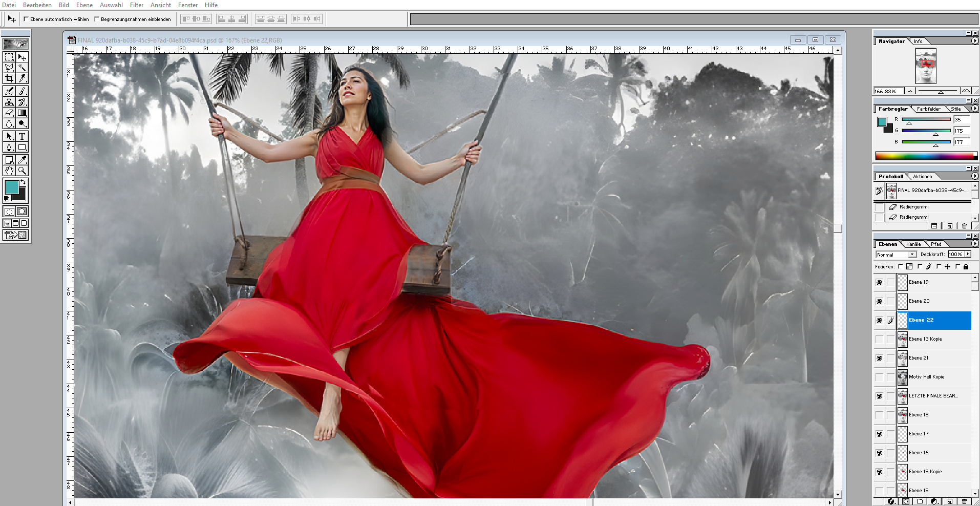Select the Move tool in toolbox
Screen dimensions: 980x506
point(22,57)
